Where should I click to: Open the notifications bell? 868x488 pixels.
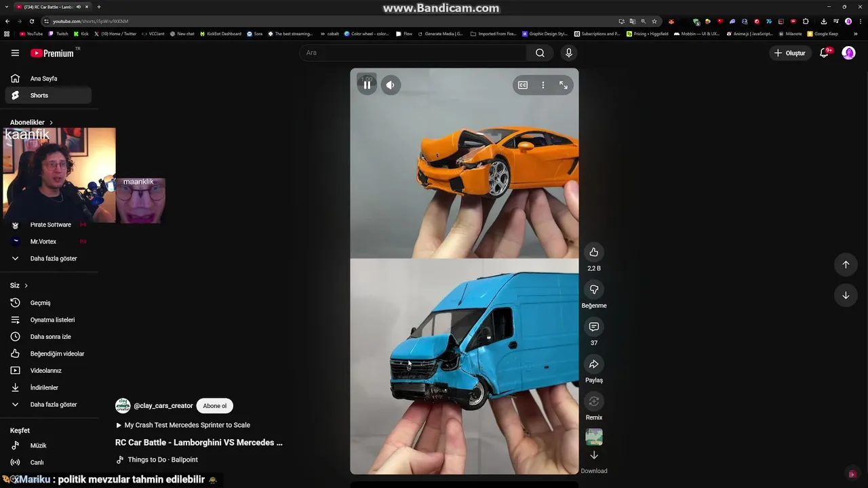pyautogui.click(x=825, y=53)
